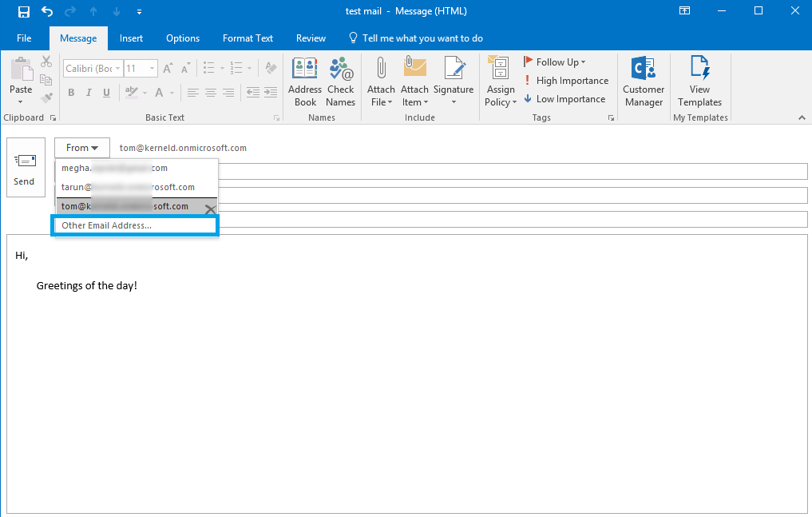Choose Other Email Address from the From list
812x517 pixels.
pyautogui.click(x=135, y=225)
